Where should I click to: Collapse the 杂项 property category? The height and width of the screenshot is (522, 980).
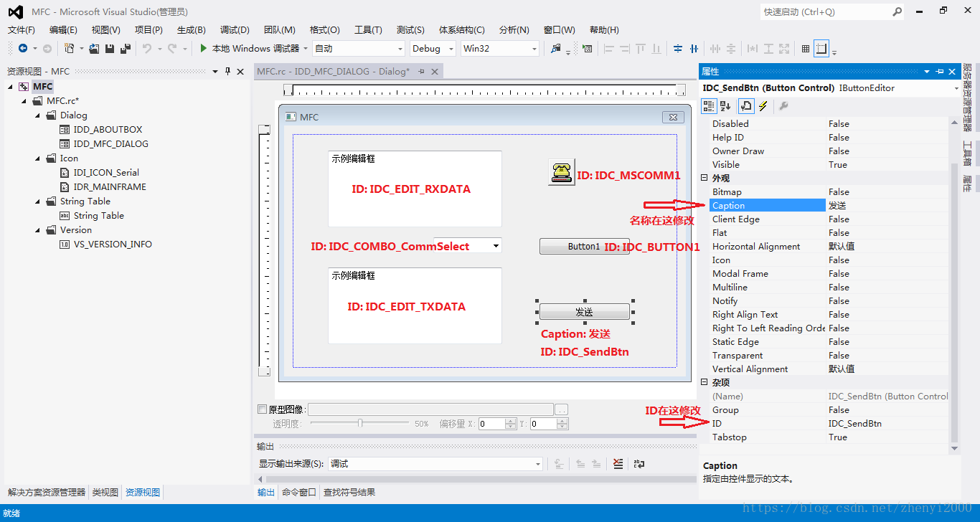tap(705, 382)
